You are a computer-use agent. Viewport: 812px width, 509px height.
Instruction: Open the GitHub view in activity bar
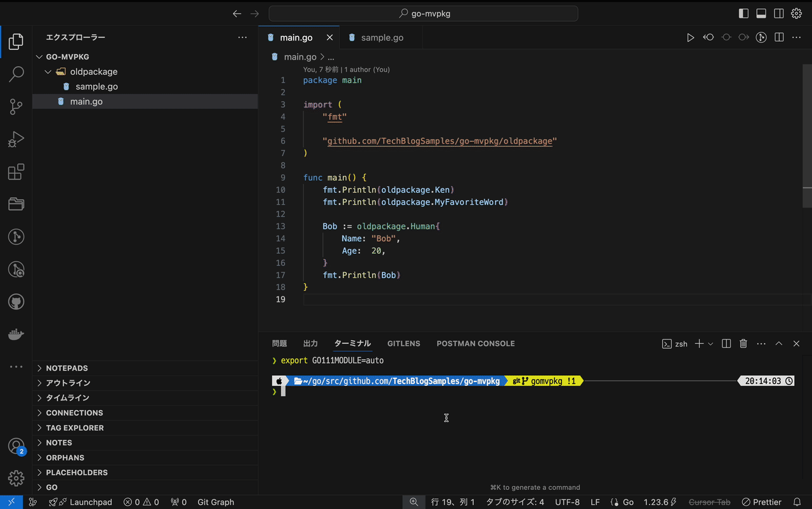16,302
